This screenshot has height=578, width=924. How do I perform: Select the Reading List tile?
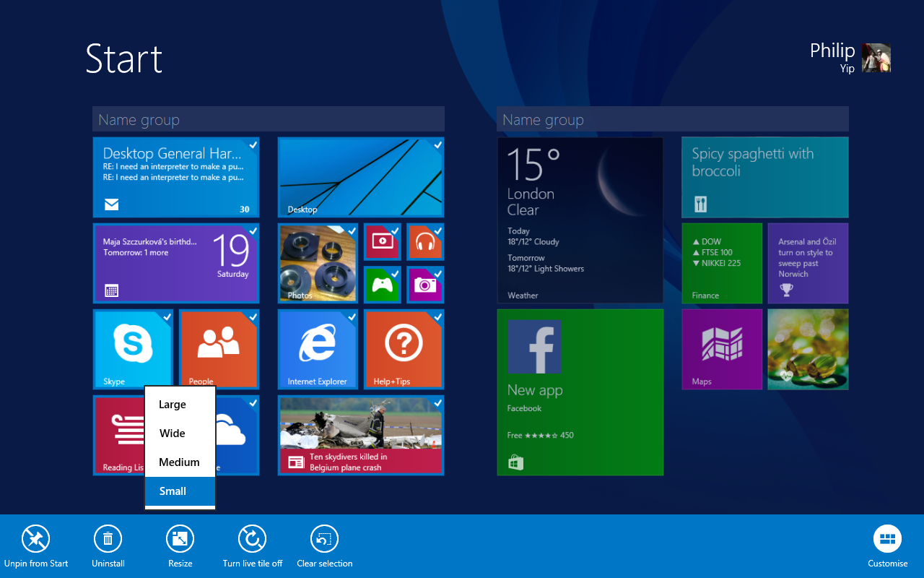coord(119,435)
